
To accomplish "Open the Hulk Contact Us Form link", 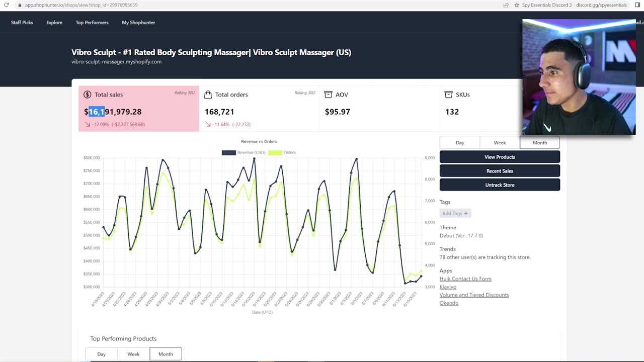I will click(x=465, y=279).
